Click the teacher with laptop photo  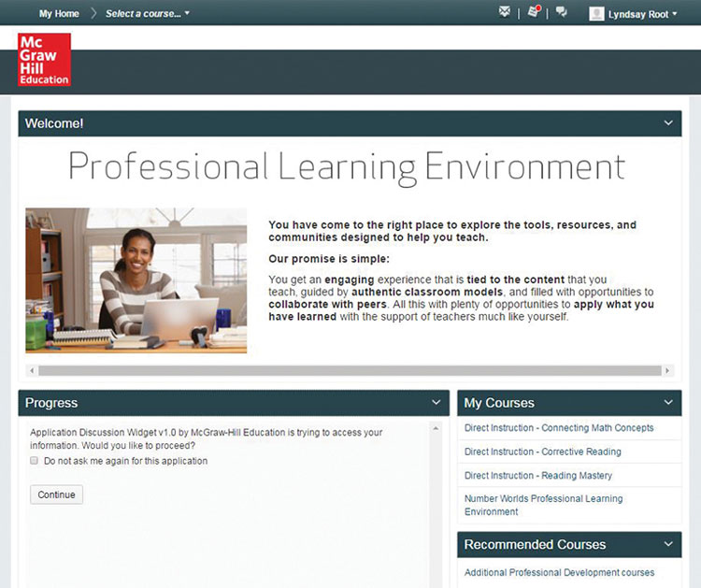[136, 280]
